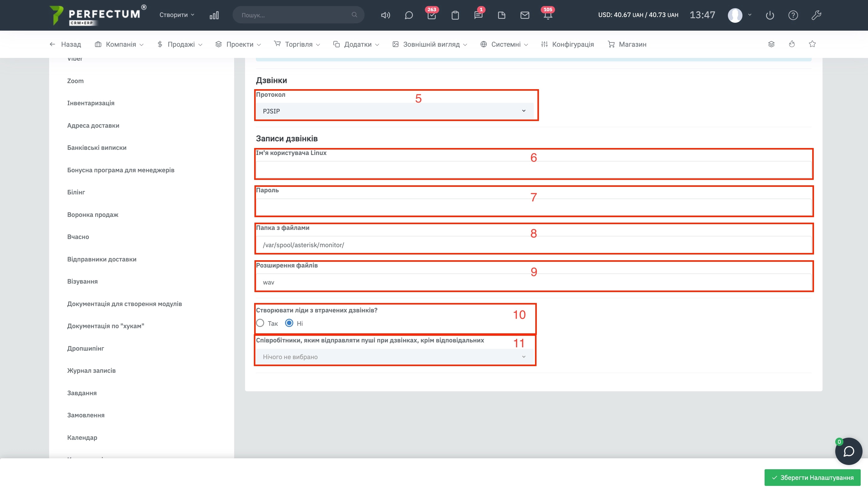Open the Магазин menu item
This screenshot has width=868, height=495.
click(627, 44)
